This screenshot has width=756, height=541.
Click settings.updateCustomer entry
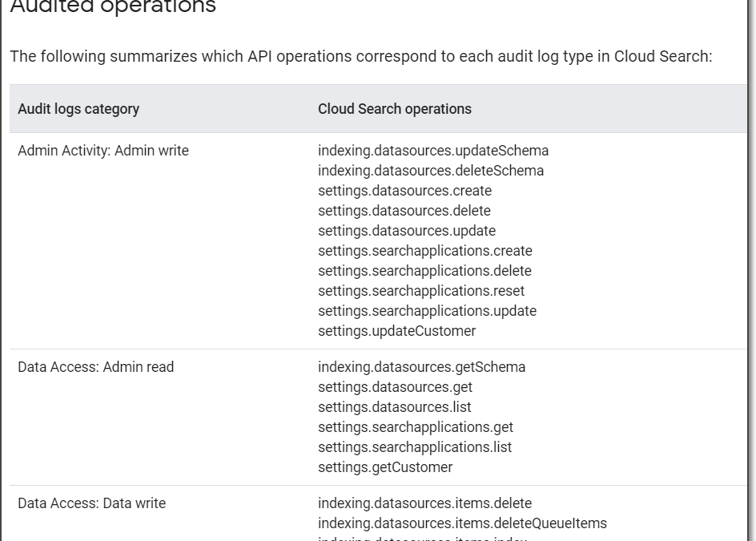(x=396, y=330)
